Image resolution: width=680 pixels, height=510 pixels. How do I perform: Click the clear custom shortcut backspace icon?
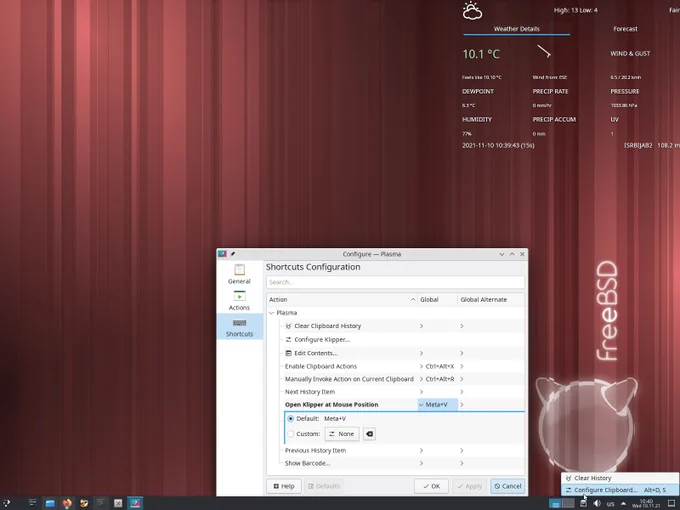pos(369,434)
